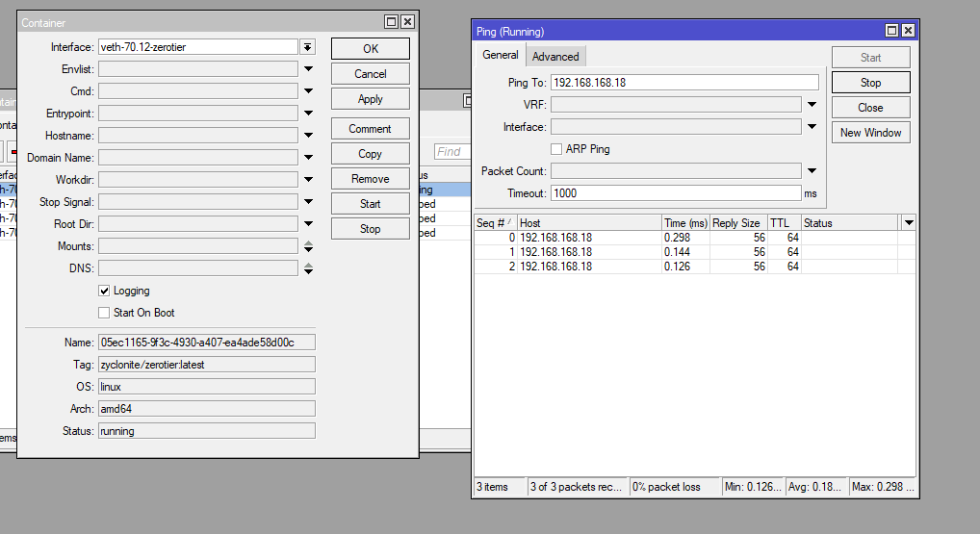980x534 pixels.
Task: Sort ping results by Host column
Action: (x=589, y=222)
